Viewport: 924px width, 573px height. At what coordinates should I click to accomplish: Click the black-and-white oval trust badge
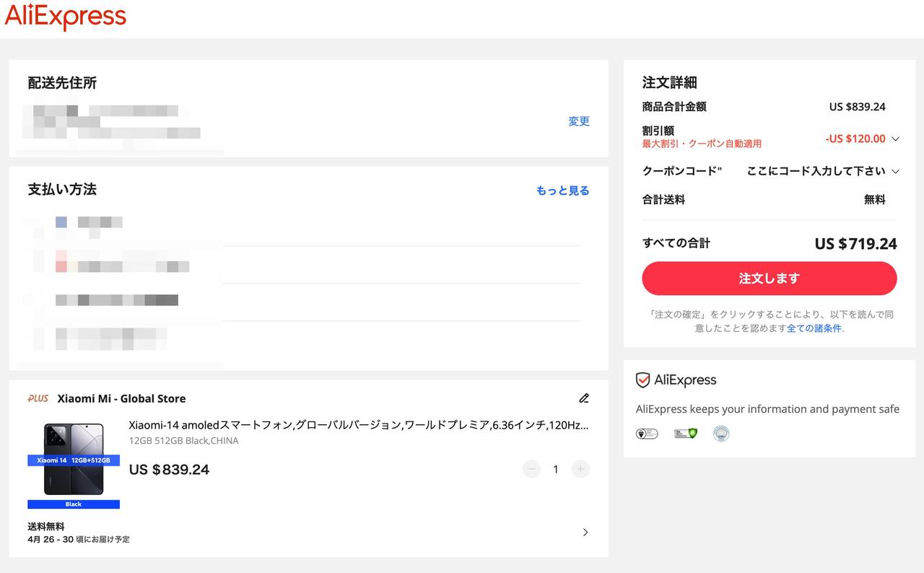(x=646, y=434)
